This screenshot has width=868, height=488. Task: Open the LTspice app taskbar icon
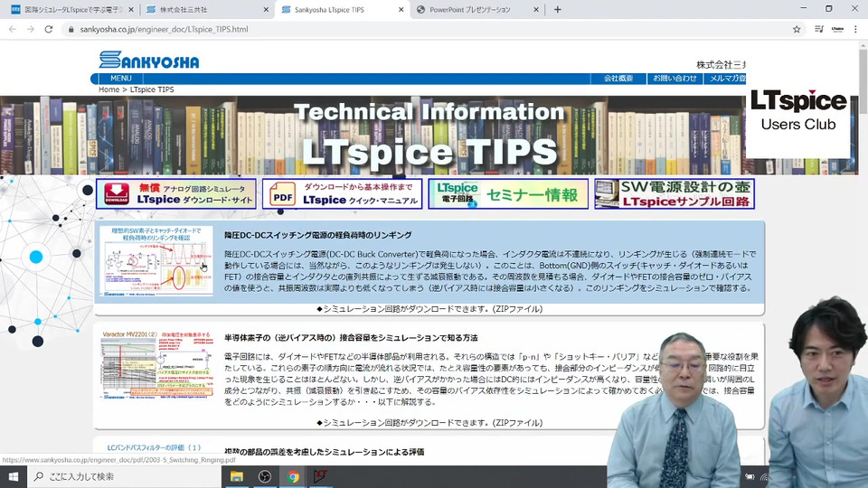[x=320, y=476]
